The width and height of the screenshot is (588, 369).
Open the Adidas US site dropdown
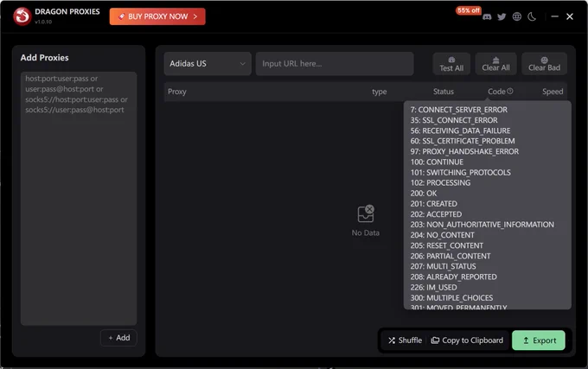click(x=208, y=64)
